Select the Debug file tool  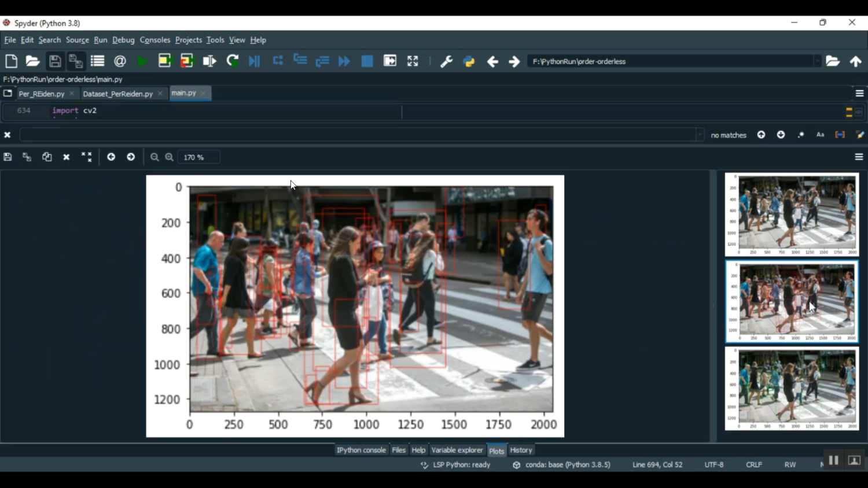[254, 61]
